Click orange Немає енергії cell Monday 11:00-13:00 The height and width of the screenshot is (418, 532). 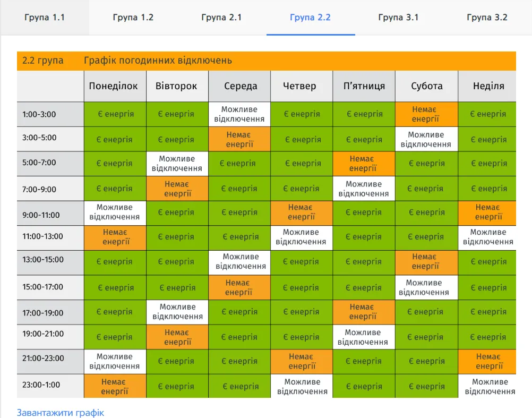click(x=116, y=237)
